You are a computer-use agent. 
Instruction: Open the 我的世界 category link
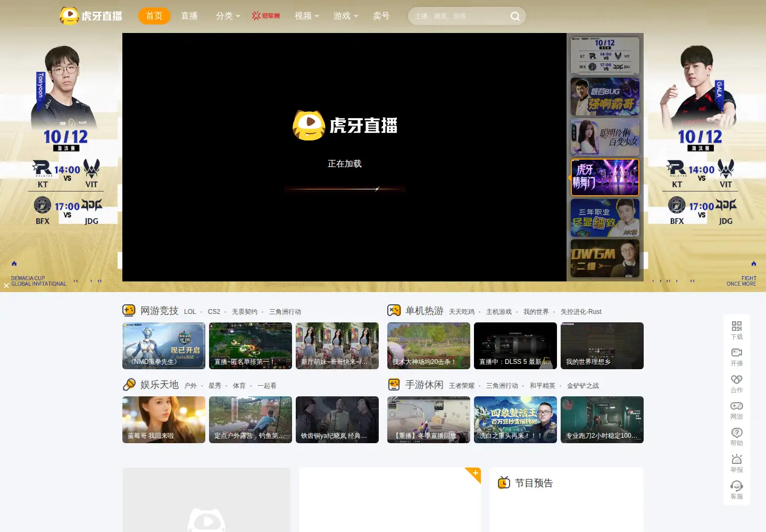coord(536,312)
